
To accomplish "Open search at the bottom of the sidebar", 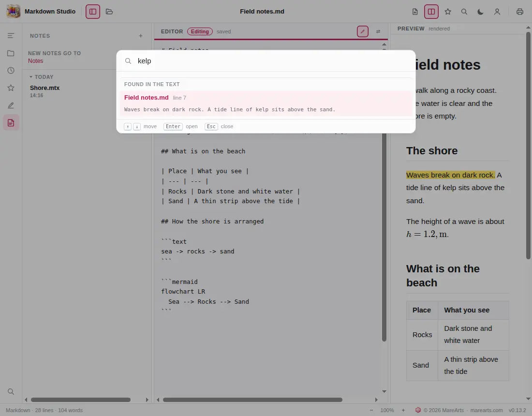I will click(x=11, y=391).
